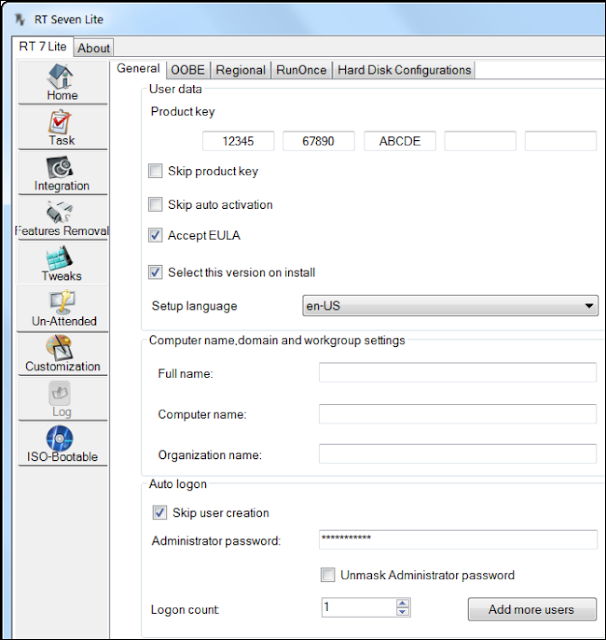Open the Features Removal section
Image resolution: width=606 pixels, height=640 pixels.
click(x=62, y=219)
